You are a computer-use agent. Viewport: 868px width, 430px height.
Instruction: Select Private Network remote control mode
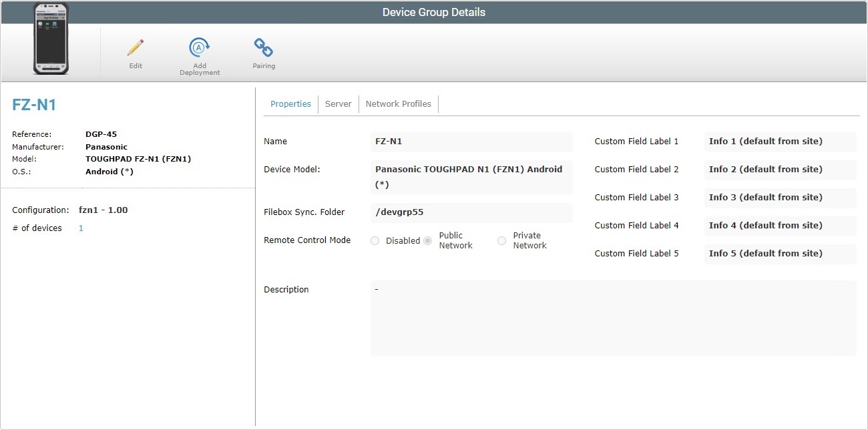tap(501, 240)
